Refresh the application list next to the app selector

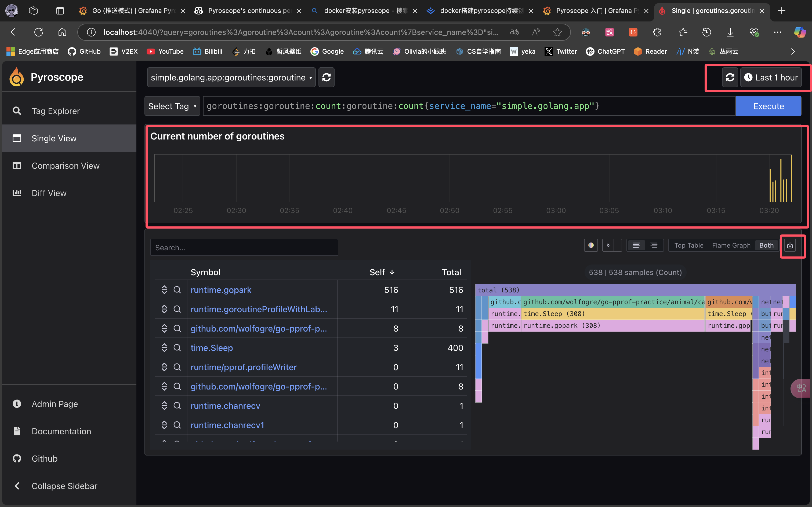click(x=326, y=78)
